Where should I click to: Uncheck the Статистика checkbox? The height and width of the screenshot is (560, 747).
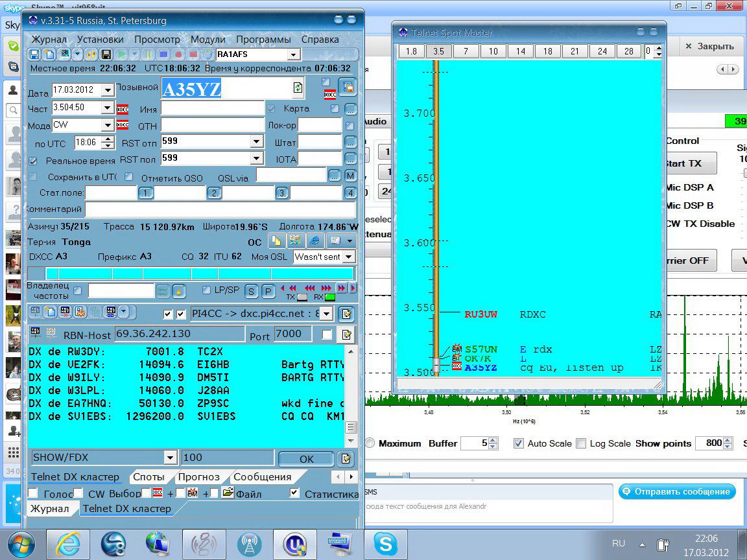[x=295, y=493]
